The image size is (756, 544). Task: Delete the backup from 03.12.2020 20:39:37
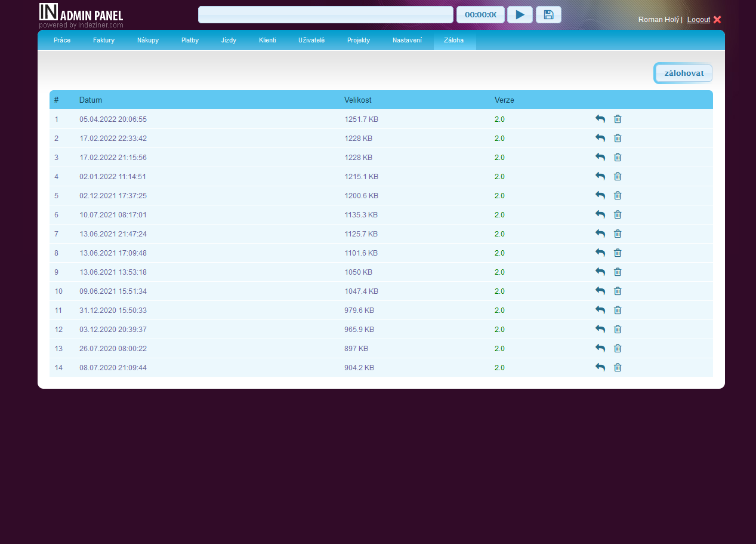click(x=618, y=329)
